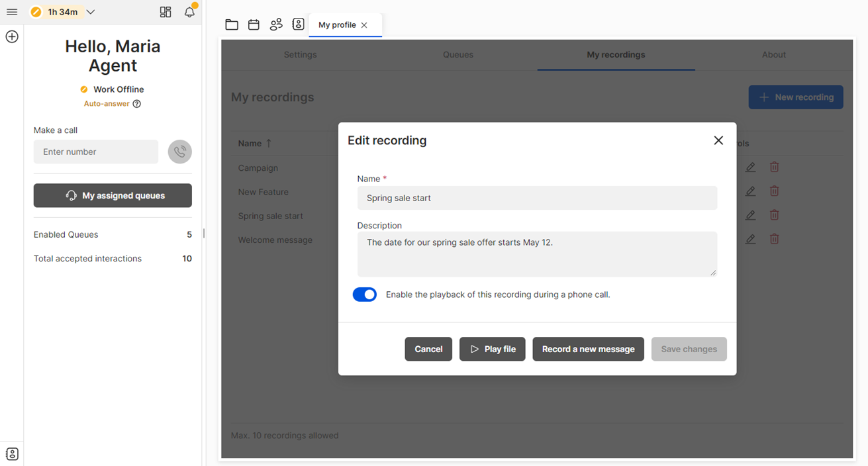The height and width of the screenshot is (466, 868).
Task: Open the dashboard layout icon
Action: pos(166,12)
